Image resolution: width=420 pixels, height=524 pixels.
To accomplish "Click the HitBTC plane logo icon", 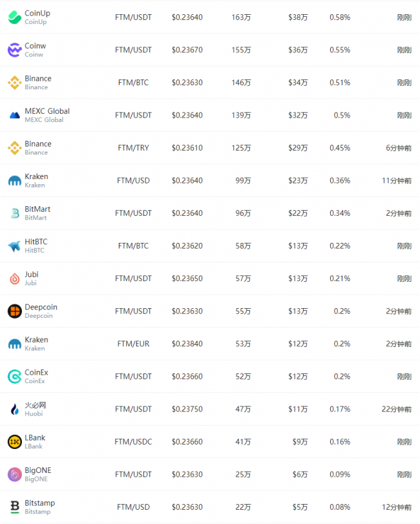I will (15, 246).
